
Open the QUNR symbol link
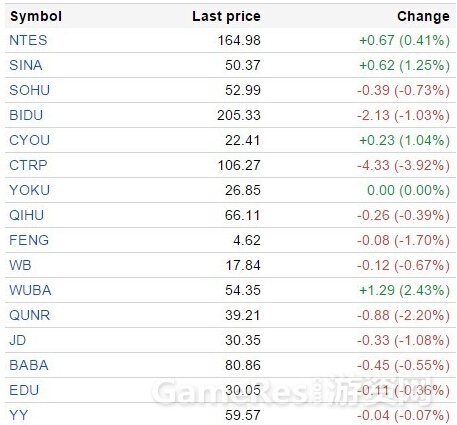click(x=29, y=315)
